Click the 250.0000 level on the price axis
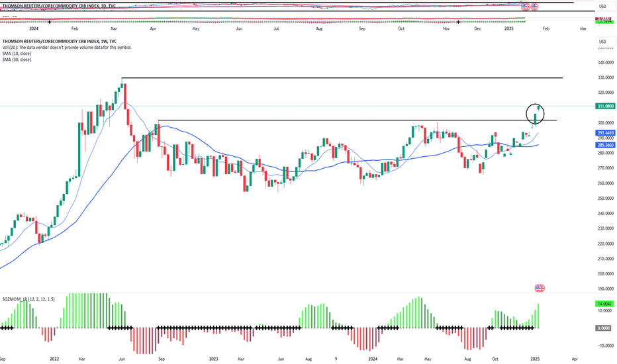Screen dimensions: 617x364 click(606, 199)
